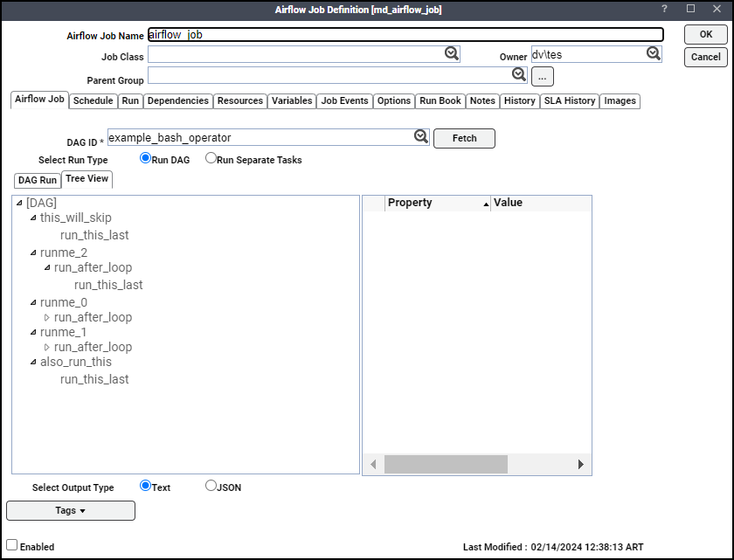Switch to the Job Events tab
The image size is (734, 560).
click(344, 101)
